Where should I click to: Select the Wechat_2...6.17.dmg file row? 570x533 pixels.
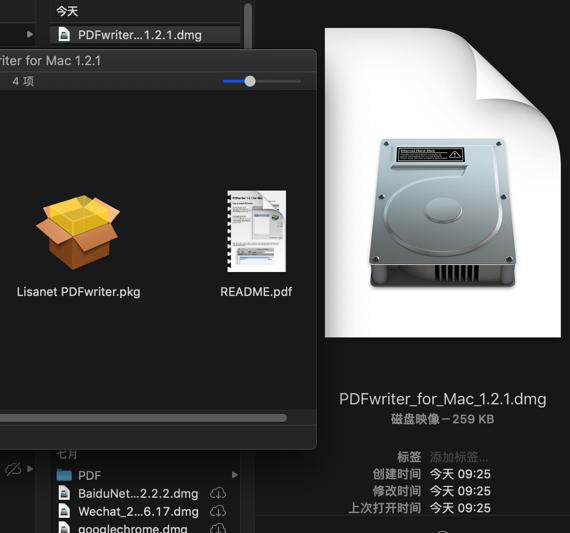pyautogui.click(x=145, y=511)
